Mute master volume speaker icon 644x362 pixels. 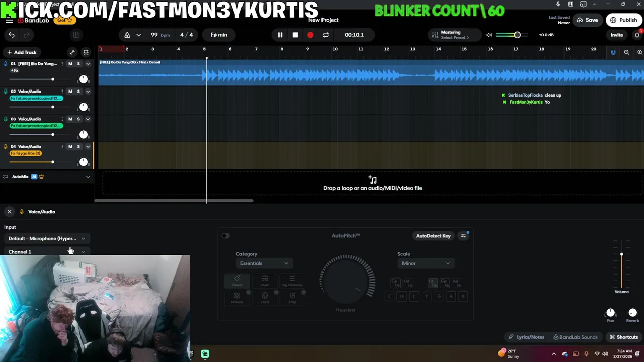tap(489, 35)
